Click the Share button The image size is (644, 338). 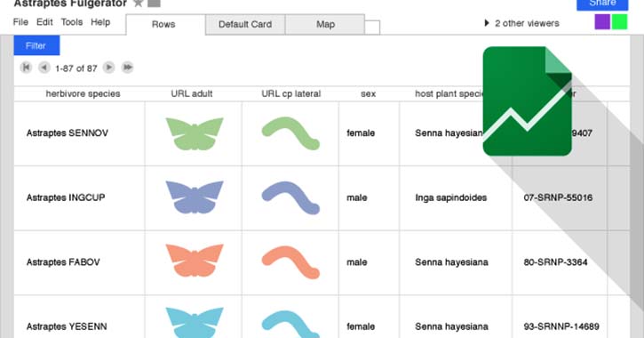[602, 4]
